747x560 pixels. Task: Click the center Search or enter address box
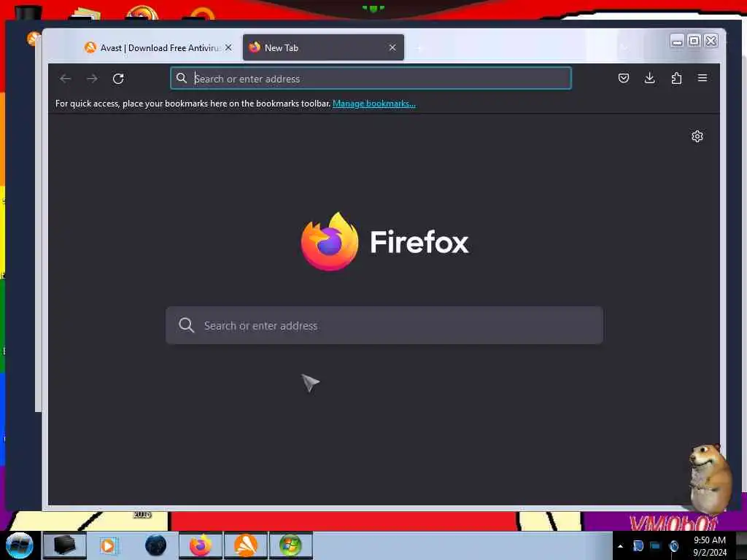(x=384, y=326)
